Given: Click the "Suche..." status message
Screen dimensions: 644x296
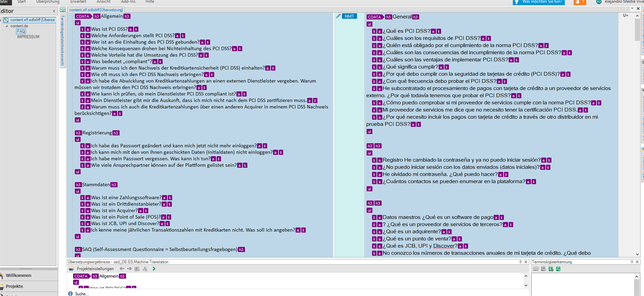Looking at the screenshot, I should (x=82, y=294).
